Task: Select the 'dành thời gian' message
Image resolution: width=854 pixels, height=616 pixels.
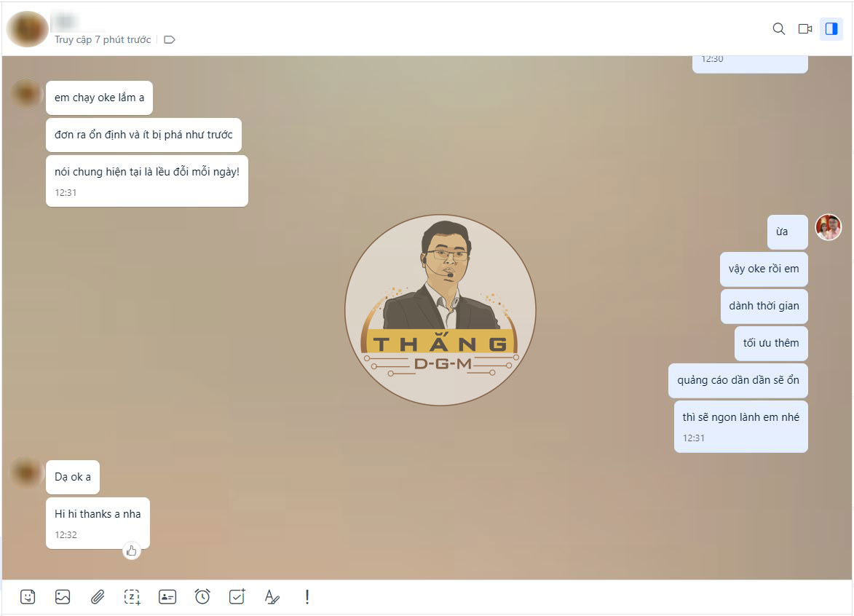Action: coord(764,306)
